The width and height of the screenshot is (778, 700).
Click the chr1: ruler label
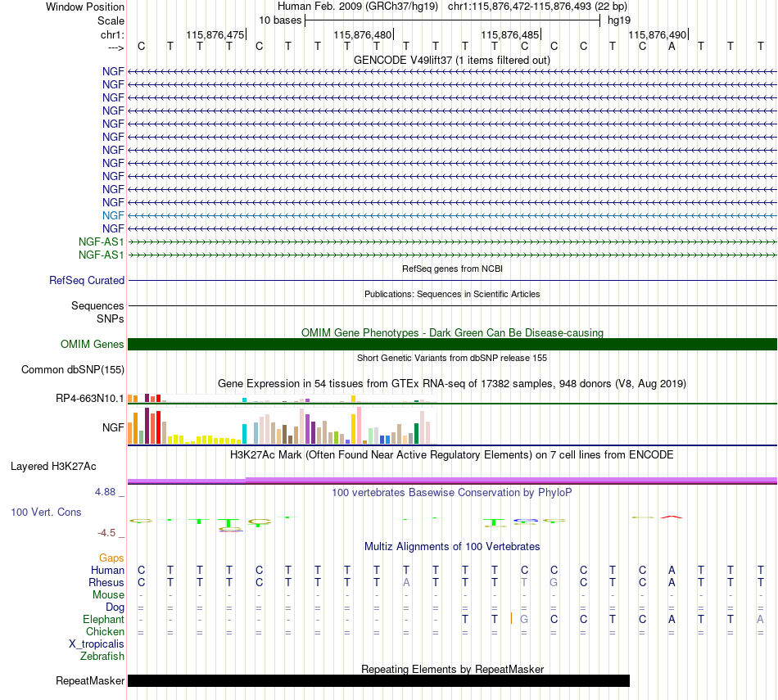click(113, 34)
